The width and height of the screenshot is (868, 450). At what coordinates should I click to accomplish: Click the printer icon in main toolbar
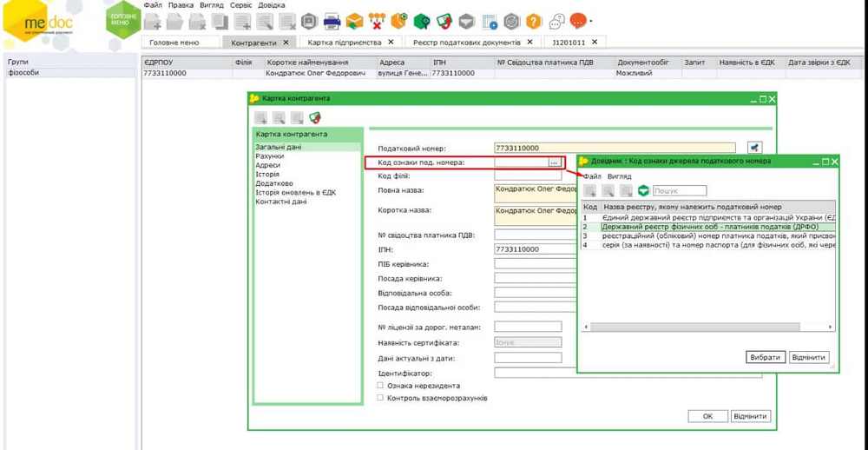coord(332,22)
